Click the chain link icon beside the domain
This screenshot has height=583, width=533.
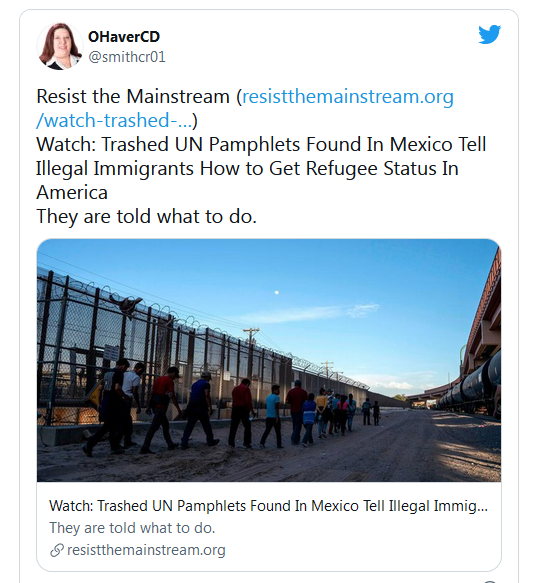[x=57, y=550]
